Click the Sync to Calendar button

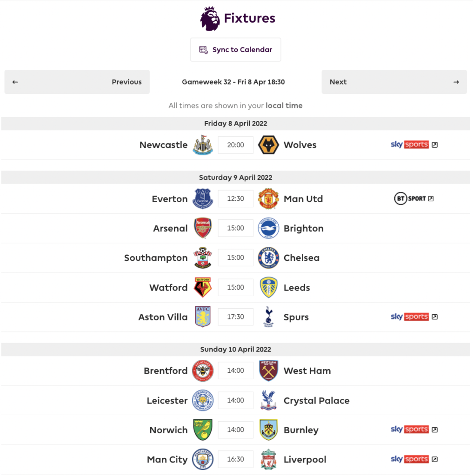point(235,49)
